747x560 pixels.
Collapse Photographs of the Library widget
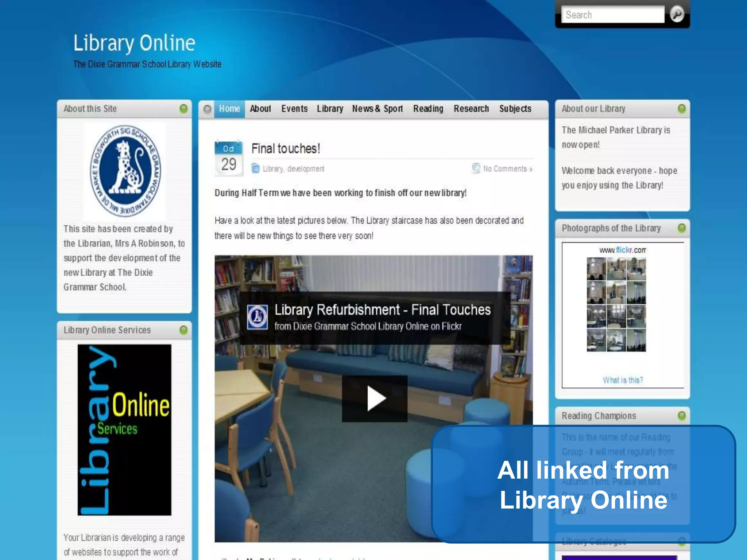[682, 228]
